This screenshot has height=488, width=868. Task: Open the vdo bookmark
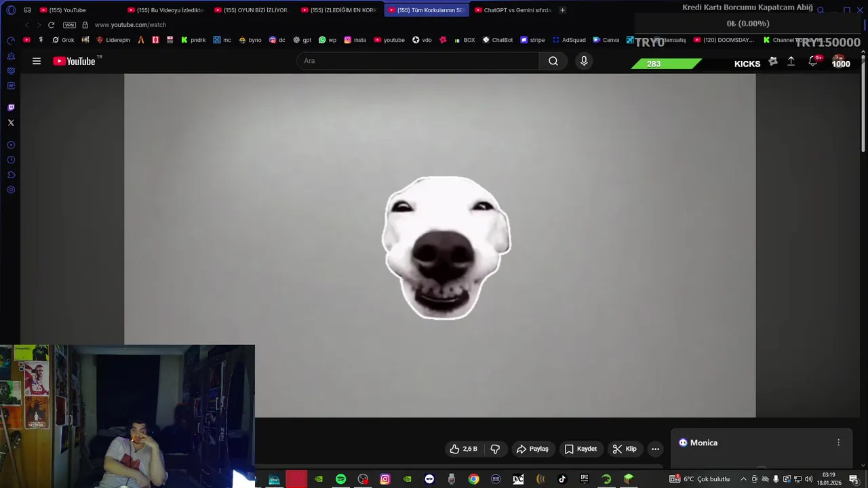(422, 40)
